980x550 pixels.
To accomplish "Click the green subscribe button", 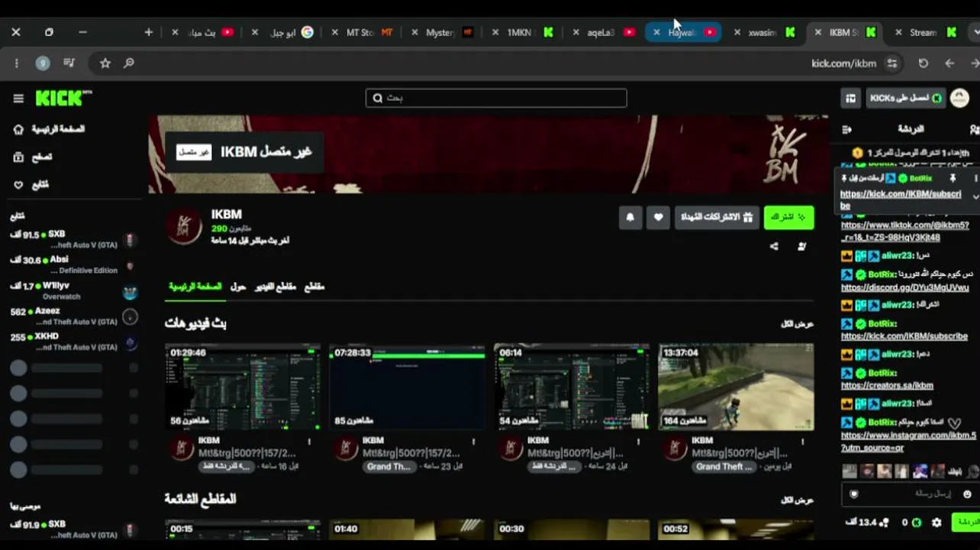I will click(x=789, y=218).
